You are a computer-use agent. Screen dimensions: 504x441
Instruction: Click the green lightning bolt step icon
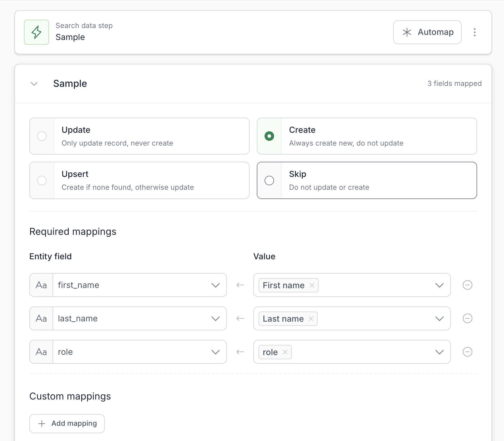(x=36, y=32)
